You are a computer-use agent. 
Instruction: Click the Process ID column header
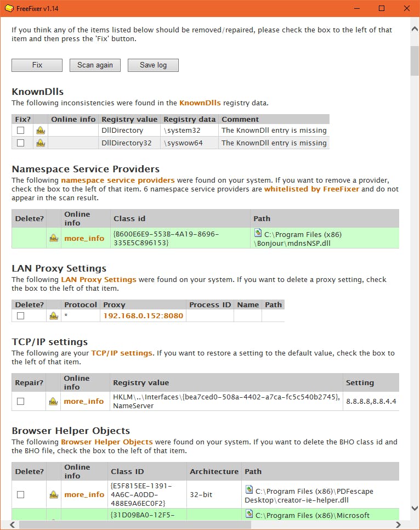[210, 305]
